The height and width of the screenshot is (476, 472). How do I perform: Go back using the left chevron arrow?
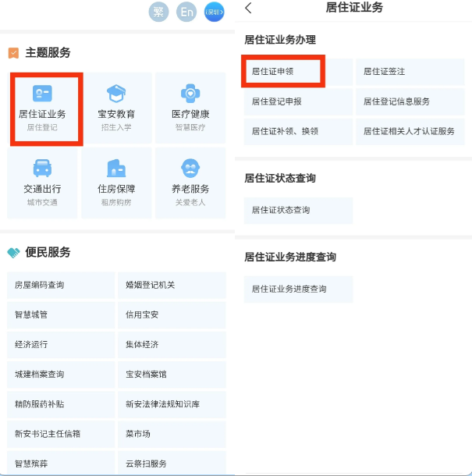tap(248, 9)
